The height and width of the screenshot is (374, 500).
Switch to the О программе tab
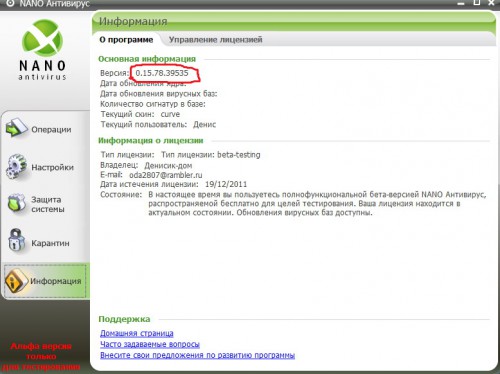coord(126,40)
